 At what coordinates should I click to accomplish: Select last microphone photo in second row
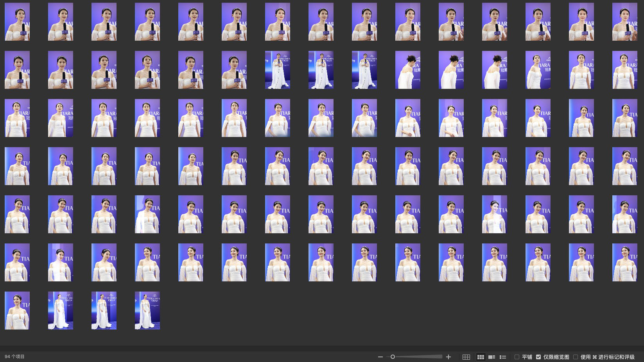click(x=234, y=70)
